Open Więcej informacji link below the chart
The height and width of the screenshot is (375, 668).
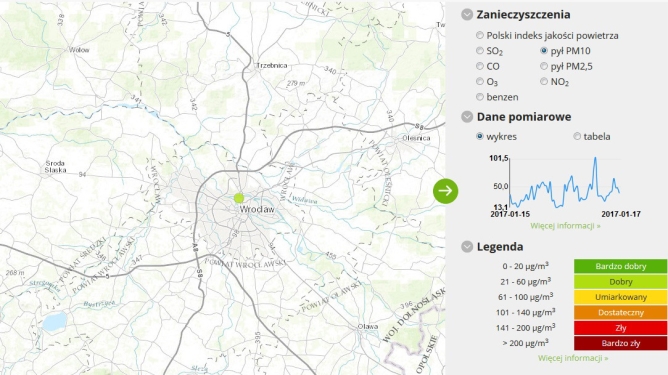[x=565, y=226]
